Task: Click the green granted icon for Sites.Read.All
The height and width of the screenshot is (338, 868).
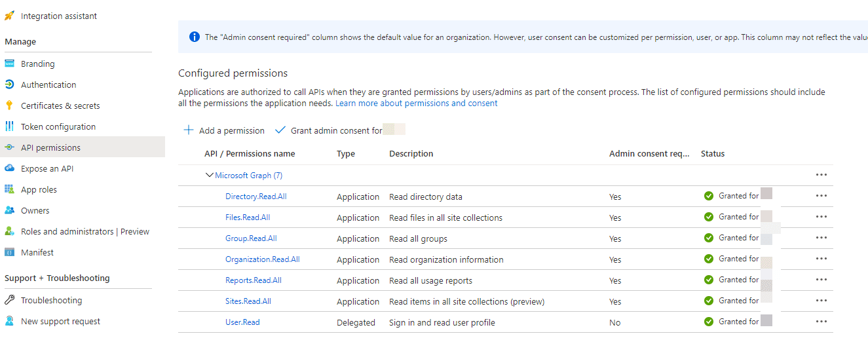Action: (709, 301)
